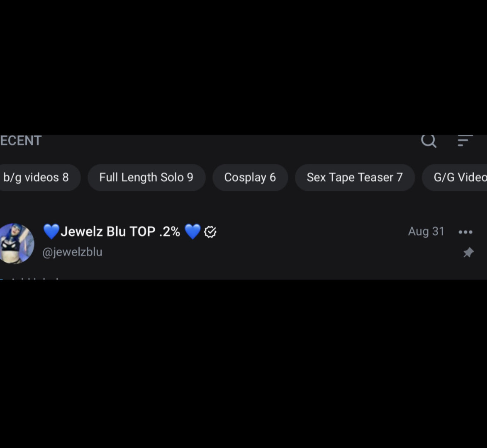Click the Aug 31 post date

[426, 231]
